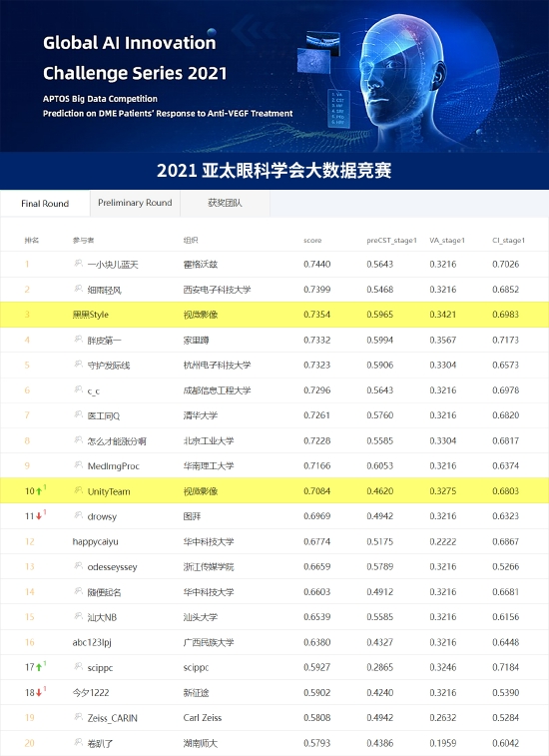Select participant name UnityTeam
The height and width of the screenshot is (756, 549).
click(x=109, y=491)
